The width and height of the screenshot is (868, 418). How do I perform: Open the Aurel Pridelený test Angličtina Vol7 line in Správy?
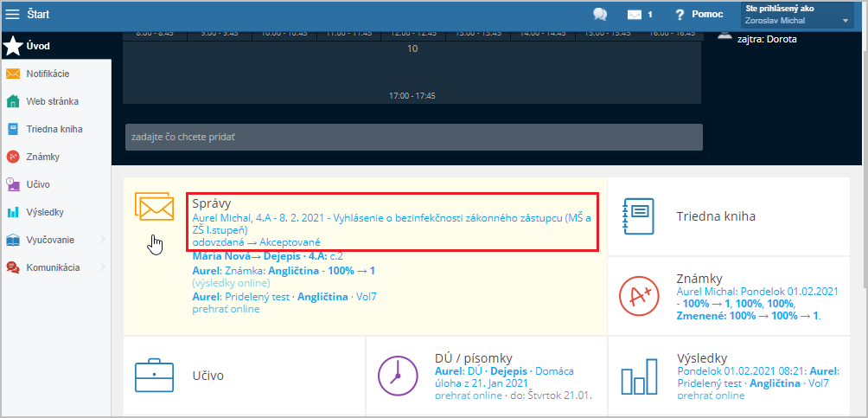point(284,297)
